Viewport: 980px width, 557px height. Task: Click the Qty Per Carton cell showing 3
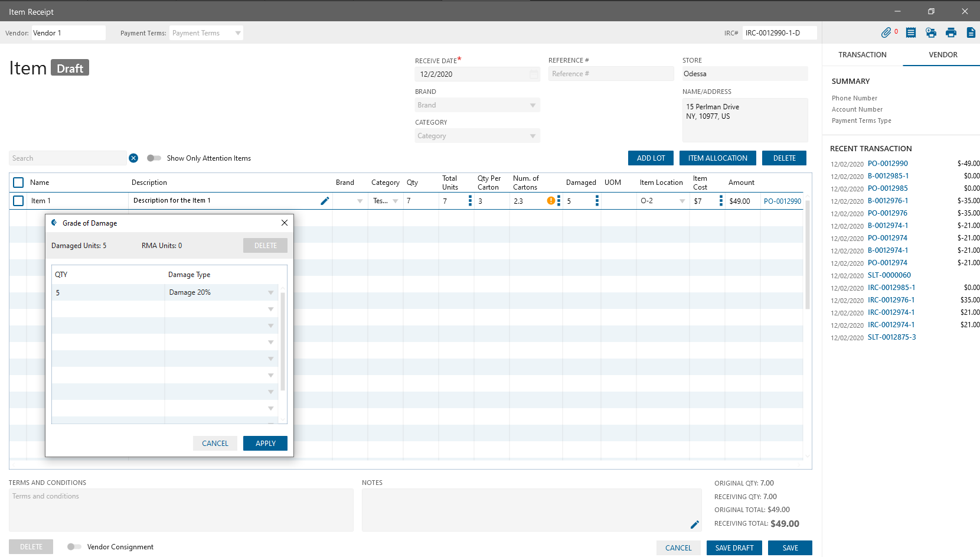(491, 201)
